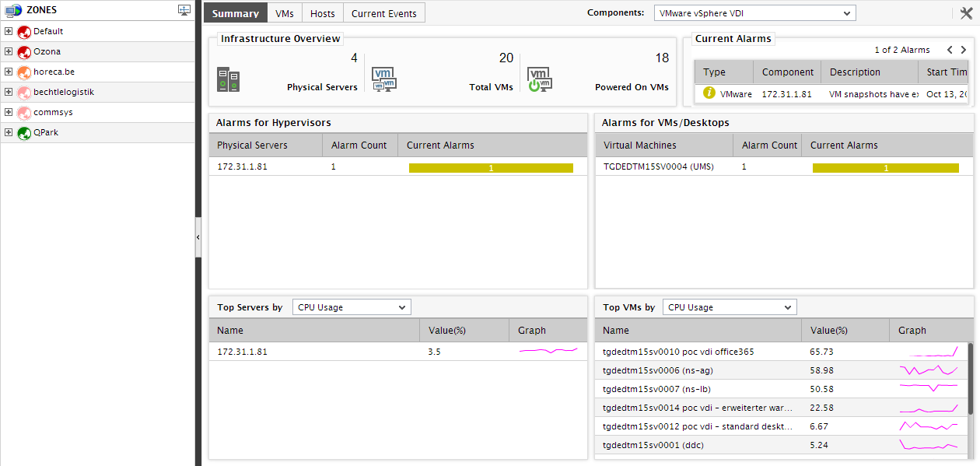The width and height of the screenshot is (980, 466).
Task: Expand the Ozona zone tree node
Action: 9,51
